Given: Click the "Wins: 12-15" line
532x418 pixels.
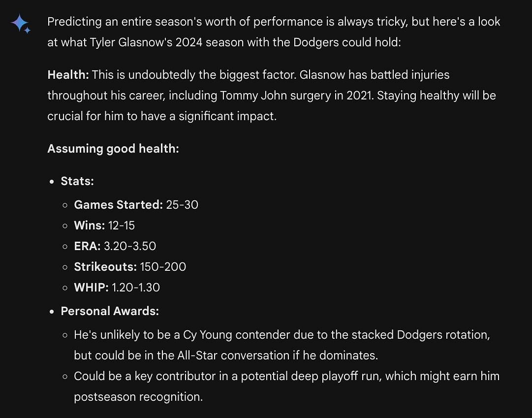Looking at the screenshot, I should 104,225.
